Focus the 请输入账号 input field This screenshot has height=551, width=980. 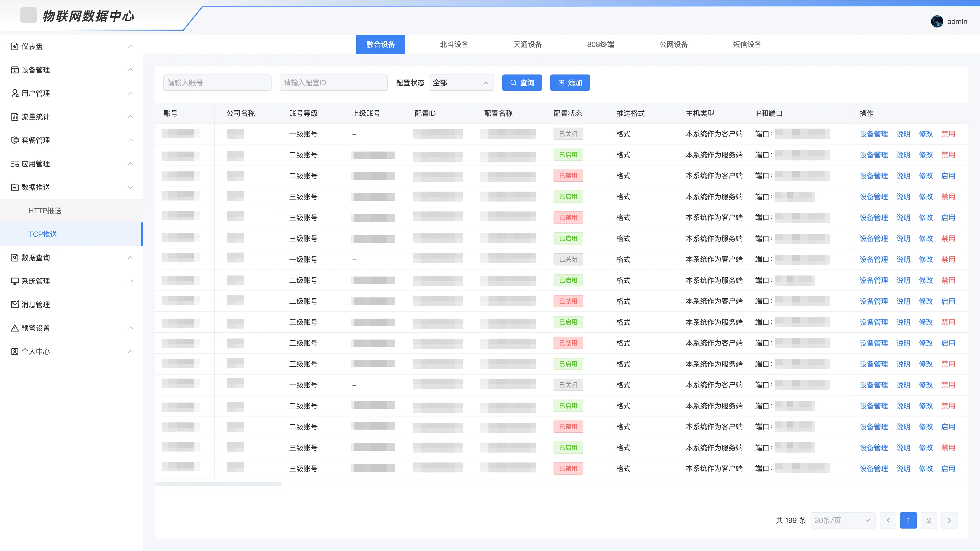click(217, 82)
